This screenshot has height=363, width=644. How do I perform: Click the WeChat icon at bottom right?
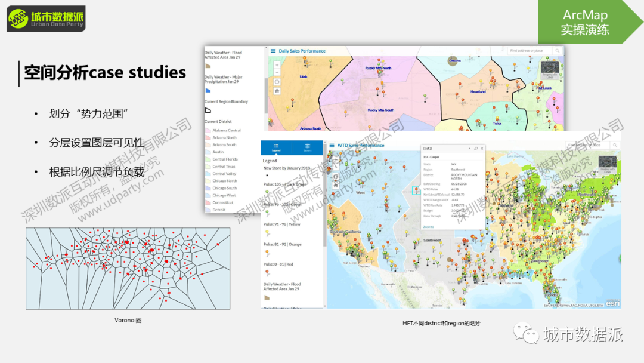[x=526, y=334]
